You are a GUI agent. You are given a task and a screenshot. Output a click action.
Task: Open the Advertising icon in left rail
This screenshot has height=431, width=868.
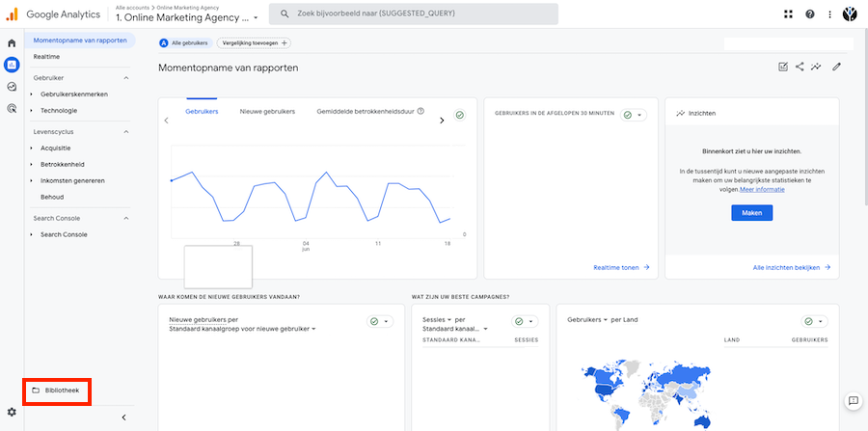[x=12, y=108]
